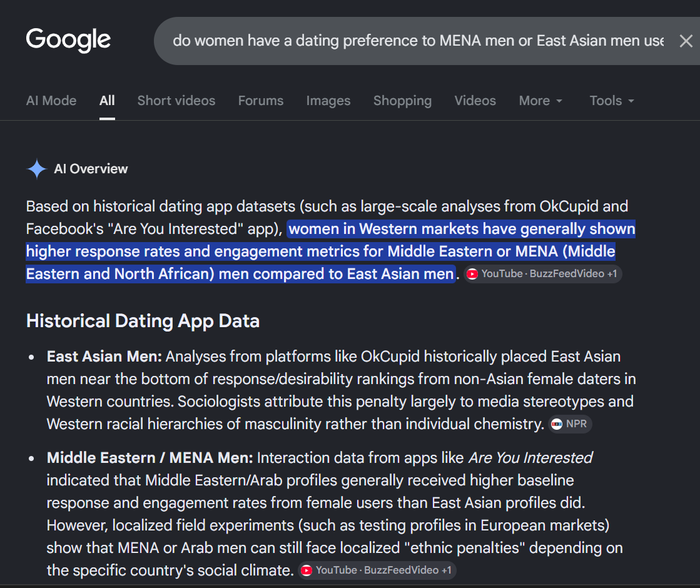The width and height of the screenshot is (700, 588).
Task: Click into the search query field
Action: tap(418, 41)
